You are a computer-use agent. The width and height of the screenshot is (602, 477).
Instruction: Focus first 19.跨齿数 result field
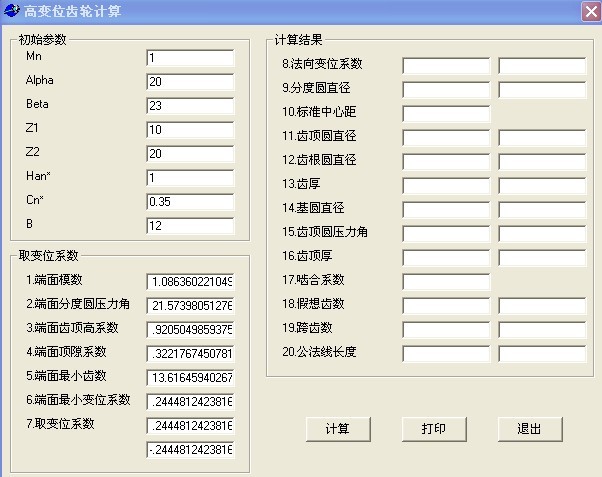[x=447, y=330]
